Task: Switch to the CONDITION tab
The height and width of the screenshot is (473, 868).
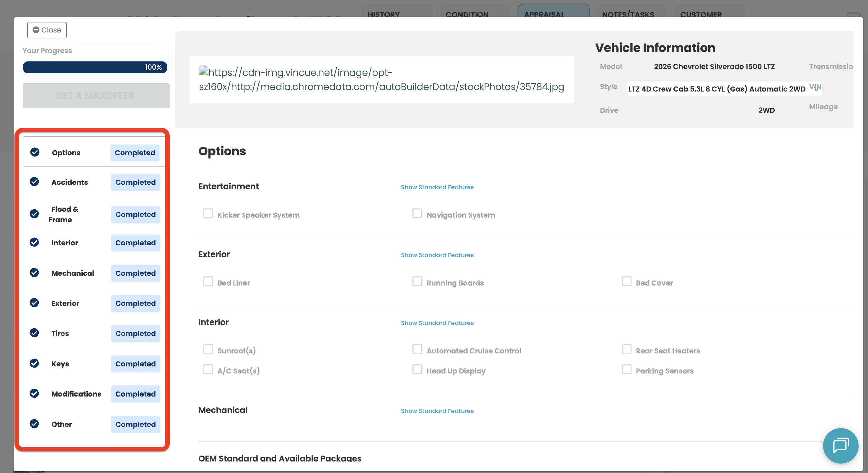Action: pos(467,14)
